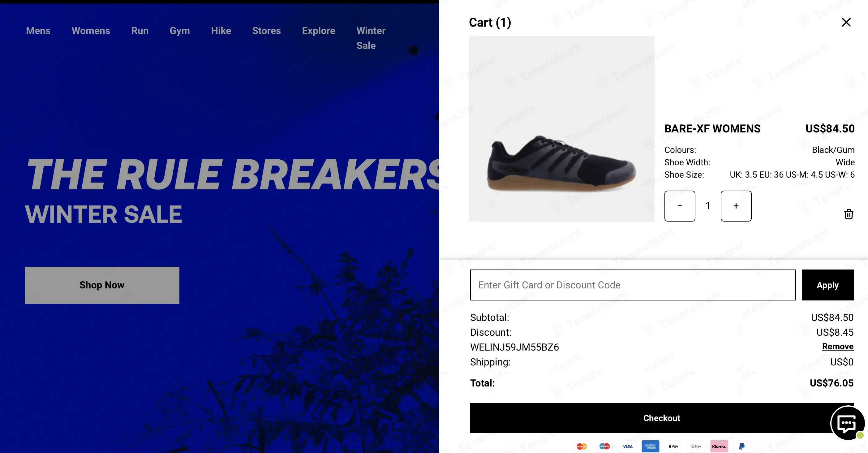Close the cart panel with X
Screen dimensions: 868x453
click(x=846, y=22)
